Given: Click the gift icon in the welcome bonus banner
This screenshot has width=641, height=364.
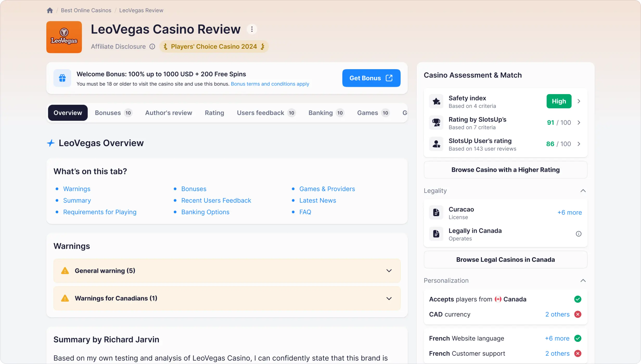Looking at the screenshot, I should point(62,78).
